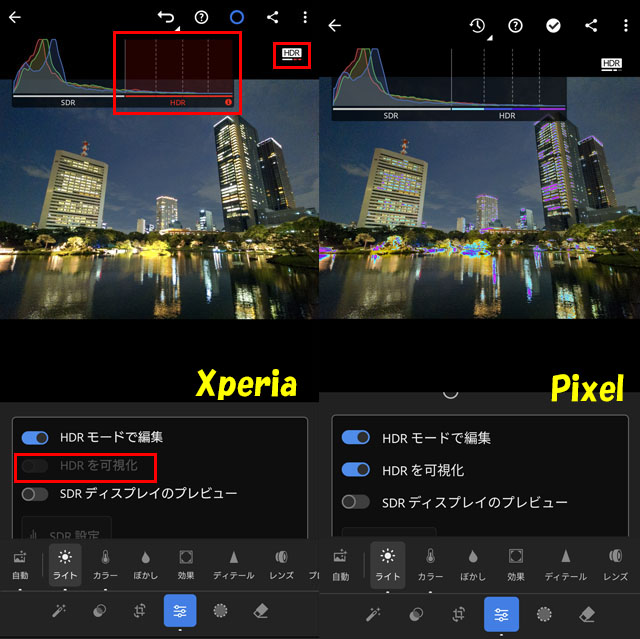Tap eraser healing tool in Pixel screen

tap(587, 614)
